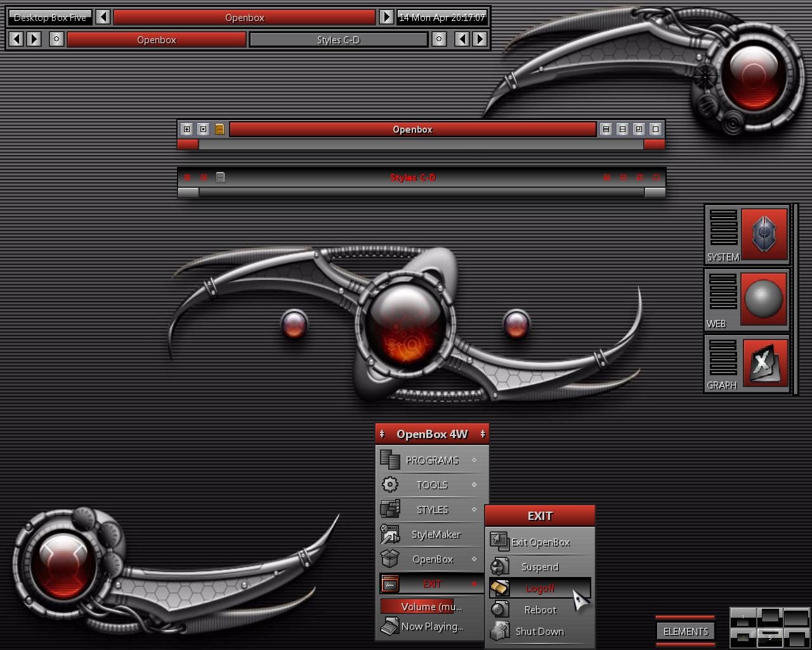Viewport: 812px width, 650px height.
Task: Click the Exit OpenBox arrow icon
Action: (499, 541)
